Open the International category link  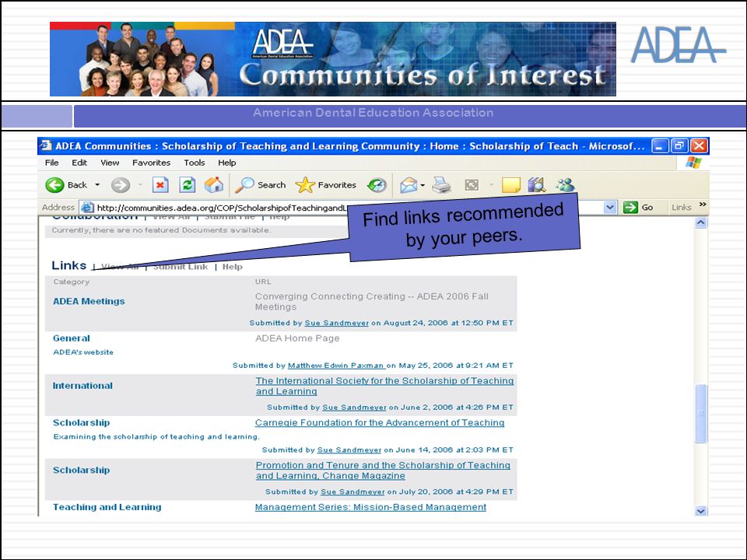(x=82, y=386)
